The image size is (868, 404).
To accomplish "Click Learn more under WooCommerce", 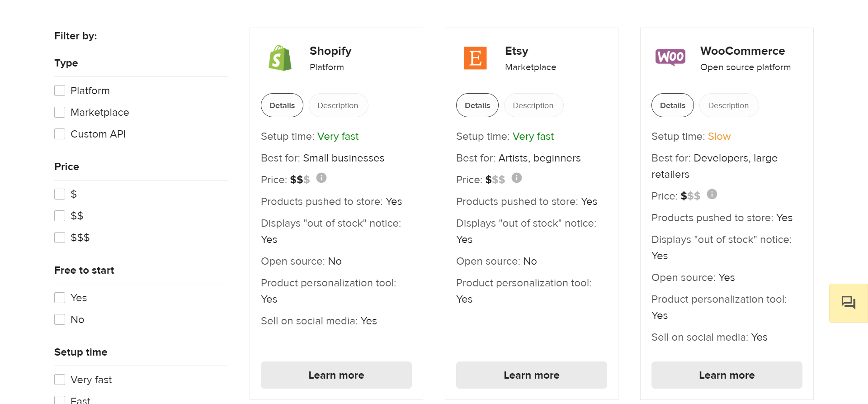I will click(x=726, y=375).
